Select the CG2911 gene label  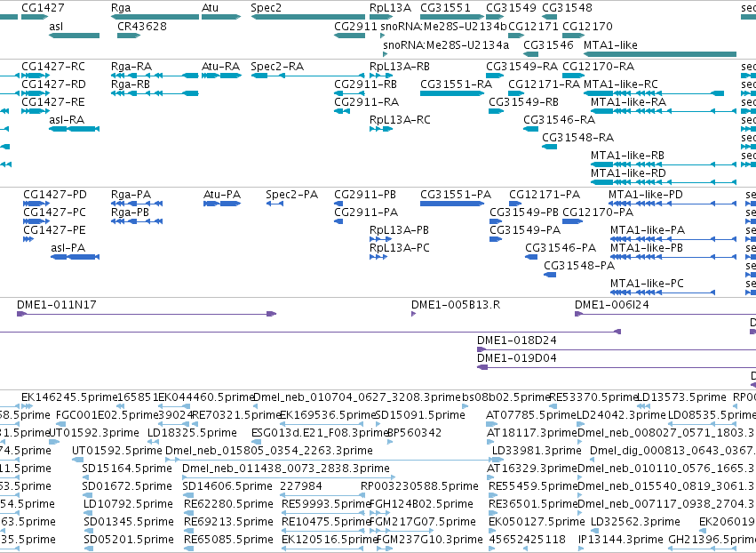coord(355,26)
